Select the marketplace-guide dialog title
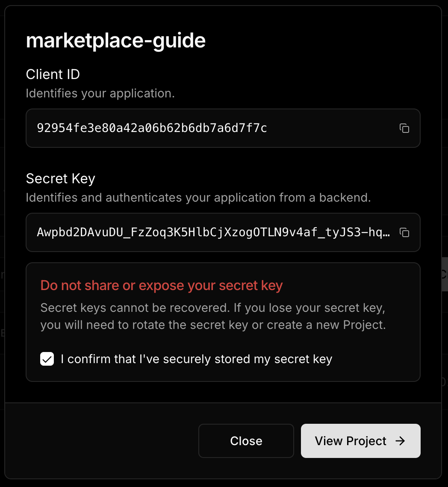The height and width of the screenshot is (487, 448). click(x=116, y=41)
